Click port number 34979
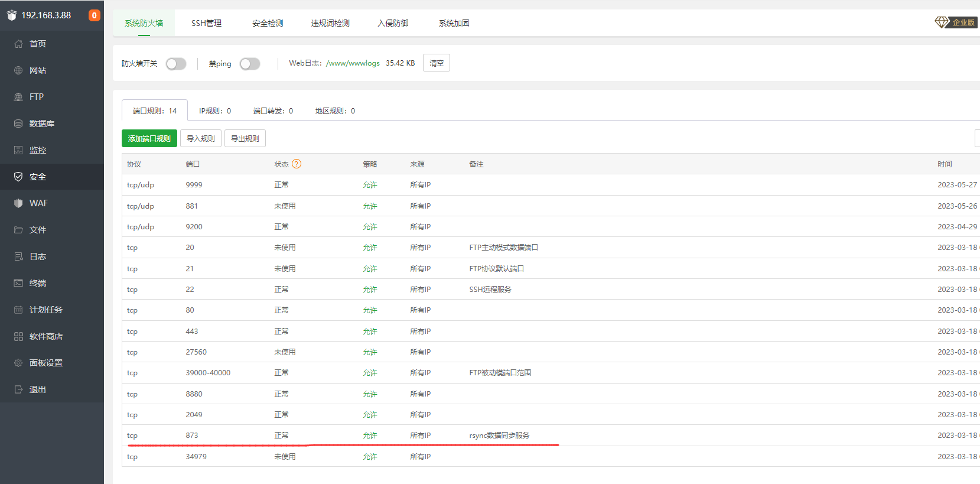 click(x=196, y=457)
